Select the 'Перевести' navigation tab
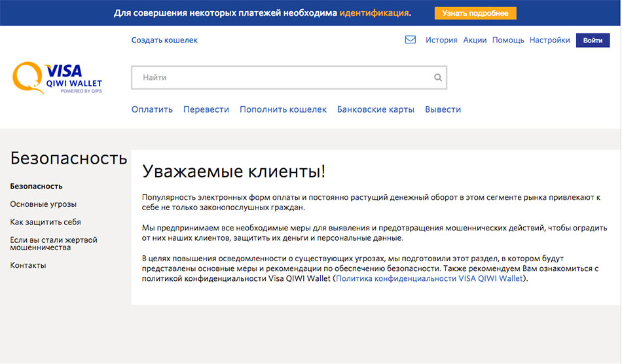622x364 pixels. coord(206,109)
